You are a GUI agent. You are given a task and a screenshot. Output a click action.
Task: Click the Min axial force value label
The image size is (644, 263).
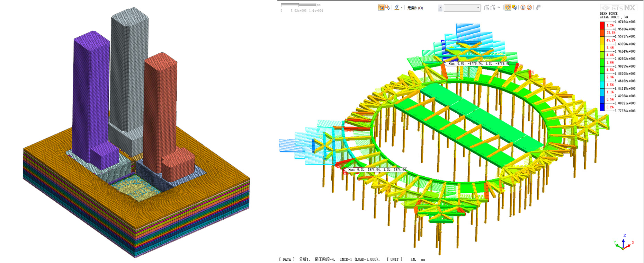(478, 64)
